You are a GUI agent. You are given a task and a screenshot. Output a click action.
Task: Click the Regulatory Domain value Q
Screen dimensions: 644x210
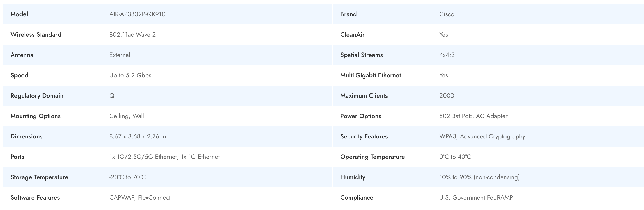[x=112, y=96]
